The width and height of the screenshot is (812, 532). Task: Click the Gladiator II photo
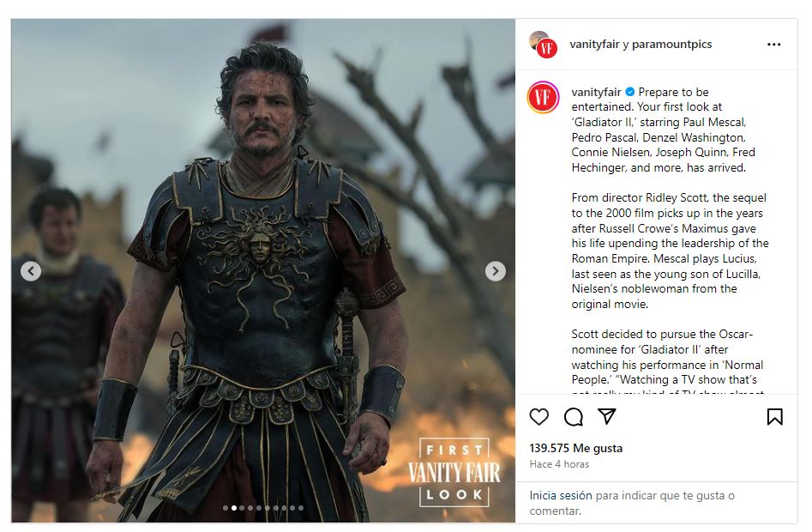coord(257,257)
